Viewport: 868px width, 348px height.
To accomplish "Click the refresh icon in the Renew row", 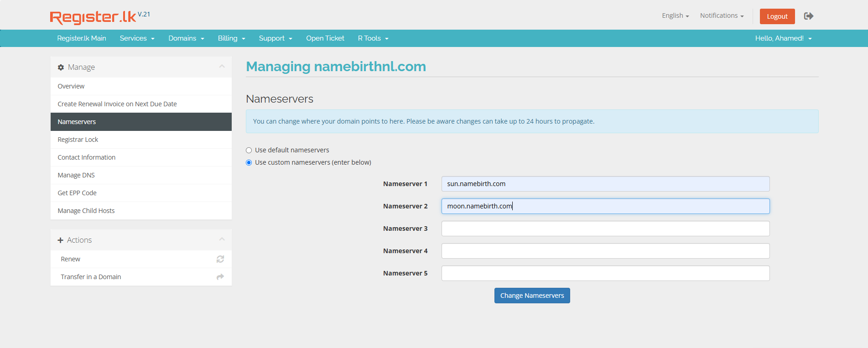I will click(x=220, y=259).
